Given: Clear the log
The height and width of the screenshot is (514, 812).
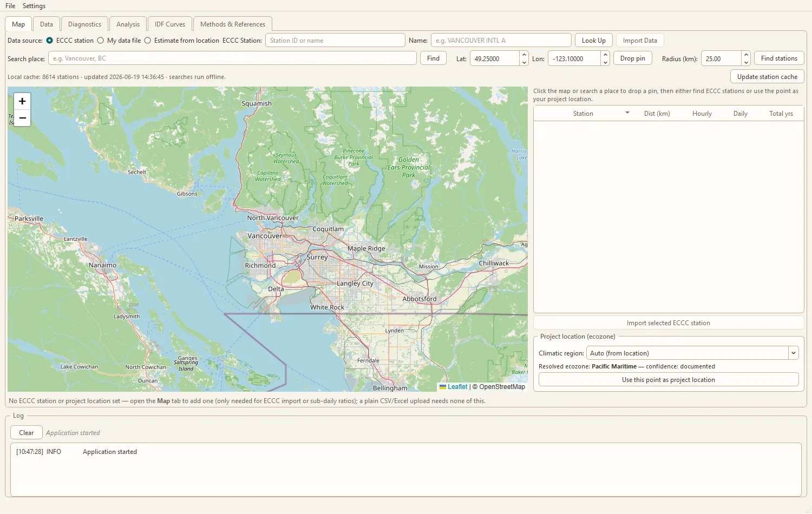Looking at the screenshot, I should [27, 433].
